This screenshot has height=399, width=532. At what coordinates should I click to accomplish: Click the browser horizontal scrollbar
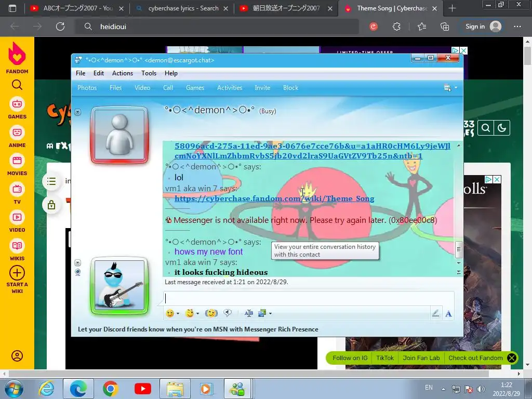[x=248, y=374]
